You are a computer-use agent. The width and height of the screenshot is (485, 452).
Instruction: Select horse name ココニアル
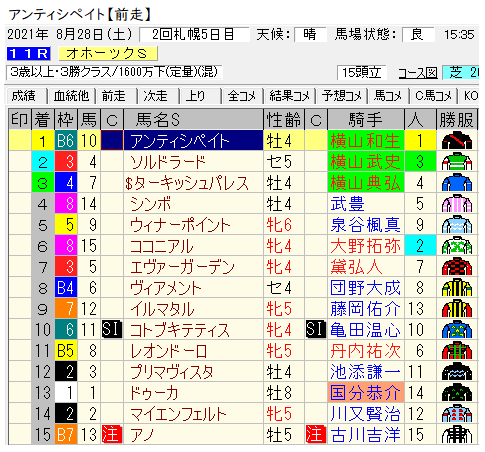161,246
